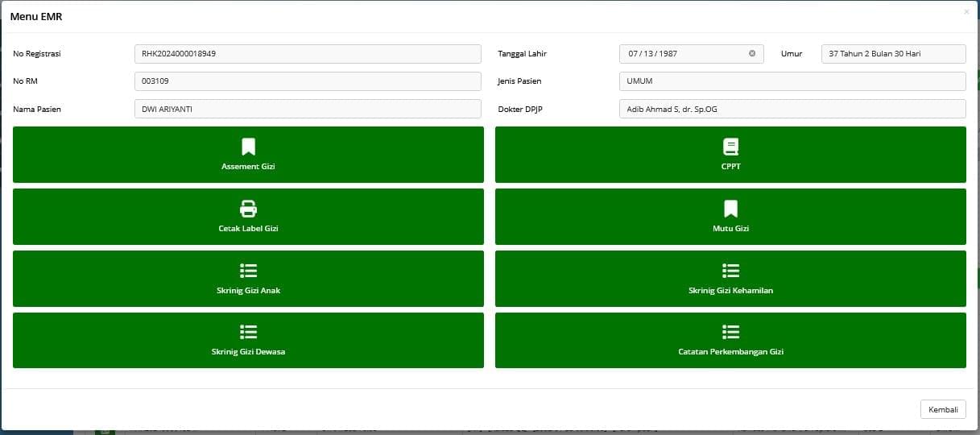The height and width of the screenshot is (435, 980).
Task: Clear the Tanggal Lahir date field
Action: (x=752, y=54)
